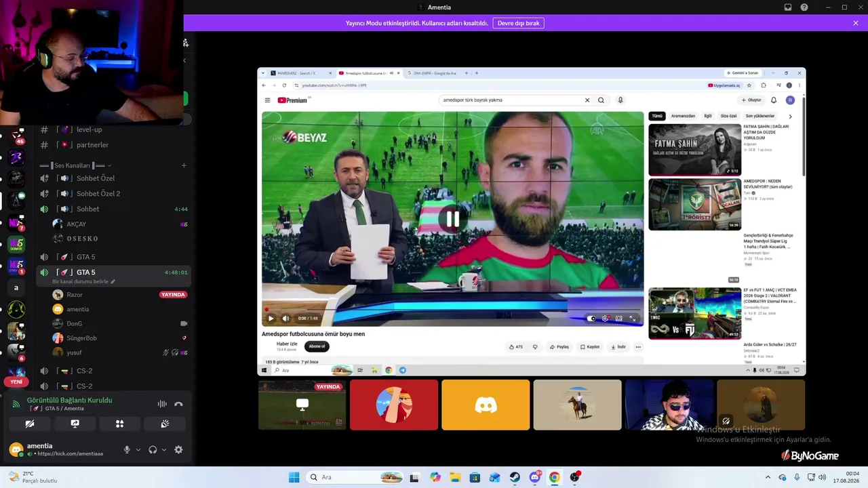Open Chrome from the Windows taskbar
Image resolution: width=868 pixels, height=488 pixels.
point(554,477)
